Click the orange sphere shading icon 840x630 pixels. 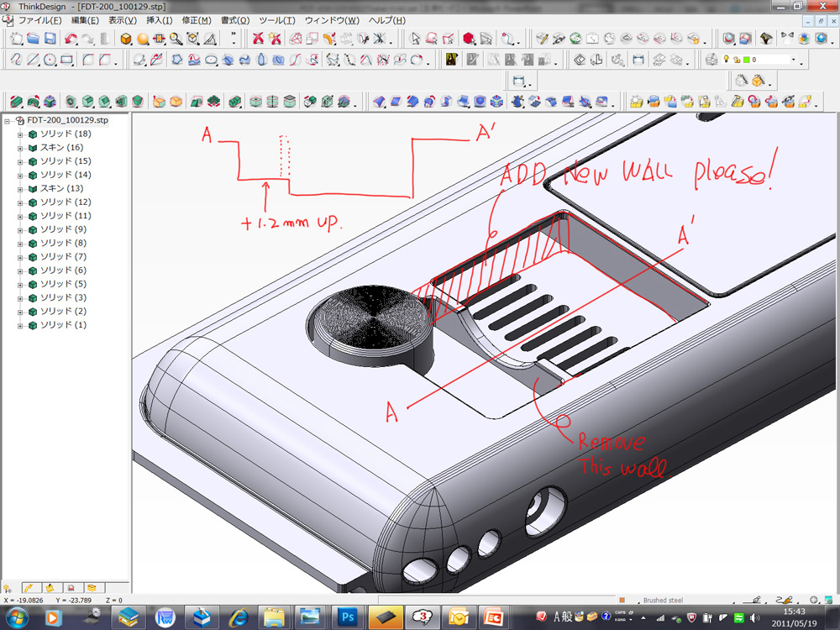tap(143, 39)
